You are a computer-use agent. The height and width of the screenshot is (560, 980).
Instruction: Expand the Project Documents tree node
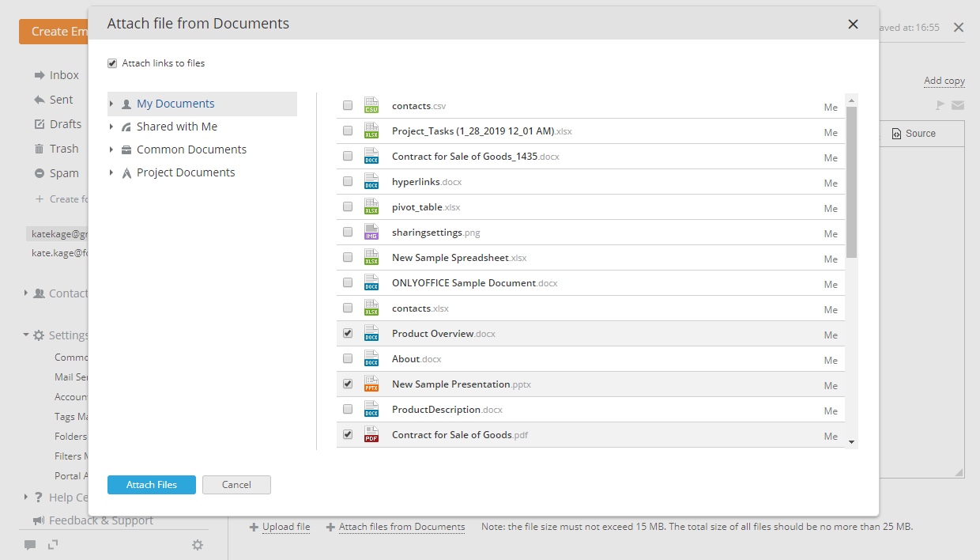pos(111,172)
